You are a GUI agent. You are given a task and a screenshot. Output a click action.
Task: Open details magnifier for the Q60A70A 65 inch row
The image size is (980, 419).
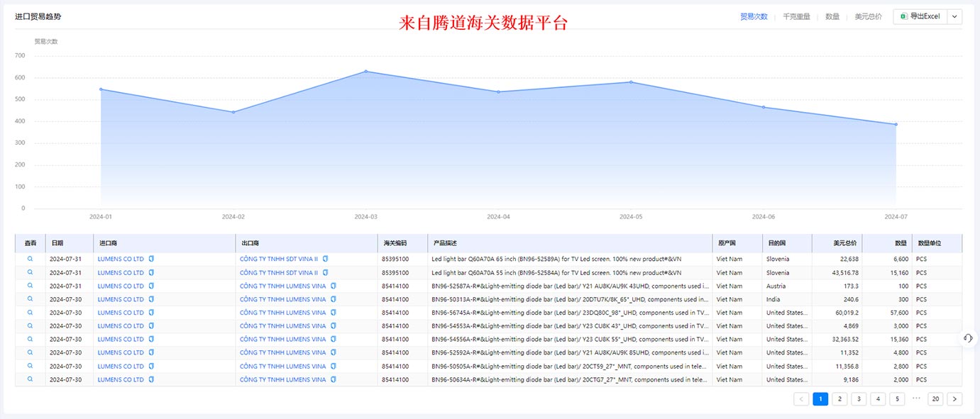(x=31, y=259)
